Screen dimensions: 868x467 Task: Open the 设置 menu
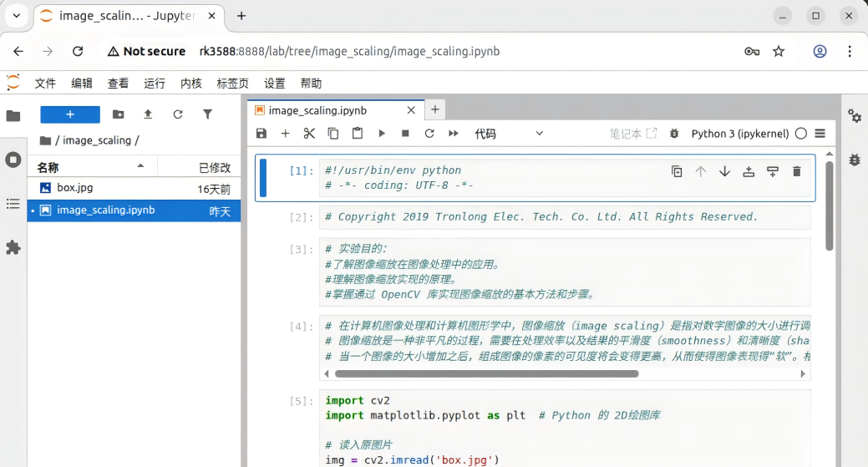[275, 83]
